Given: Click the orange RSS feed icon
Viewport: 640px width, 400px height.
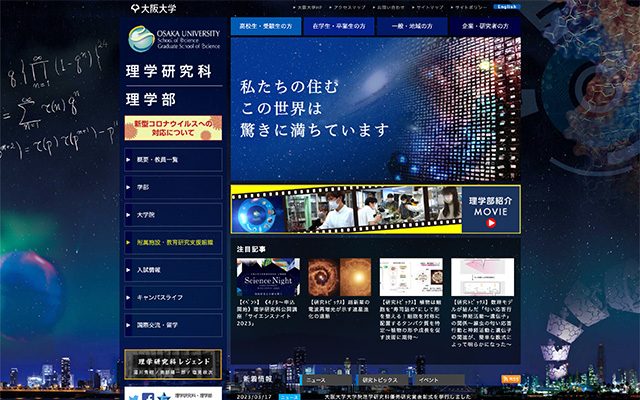Looking at the screenshot, I should coord(511,379).
